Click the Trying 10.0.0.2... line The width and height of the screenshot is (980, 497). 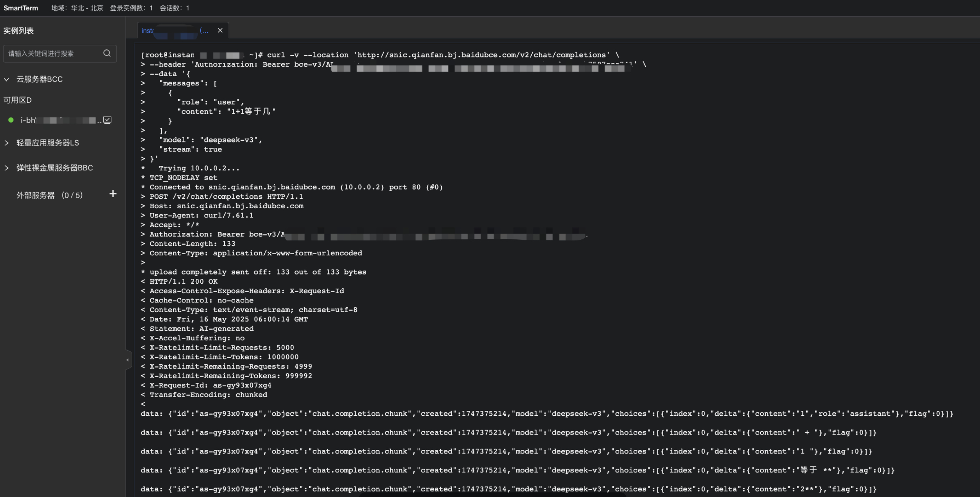point(190,168)
